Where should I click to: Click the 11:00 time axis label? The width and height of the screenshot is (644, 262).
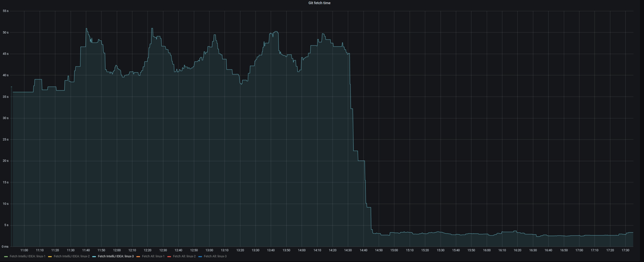point(24,250)
